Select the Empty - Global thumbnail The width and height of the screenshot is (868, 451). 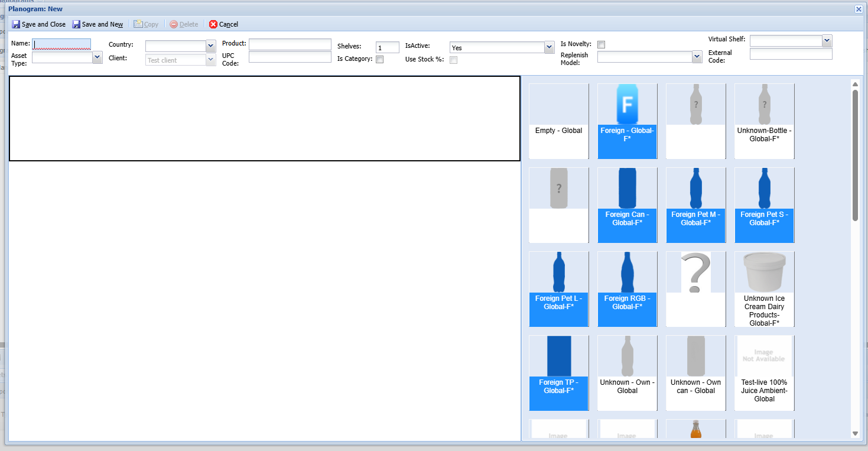(x=558, y=121)
